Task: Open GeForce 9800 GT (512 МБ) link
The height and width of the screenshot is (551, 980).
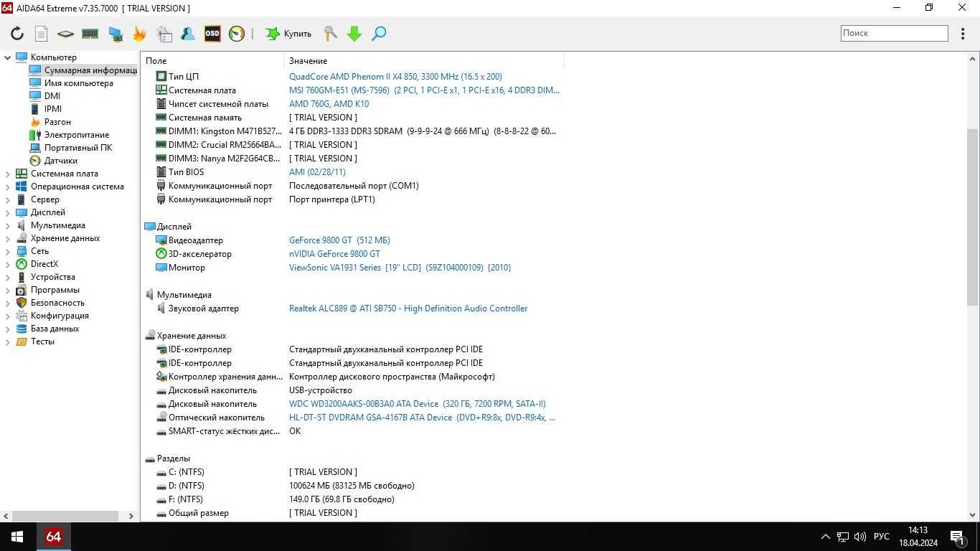Action: [339, 240]
